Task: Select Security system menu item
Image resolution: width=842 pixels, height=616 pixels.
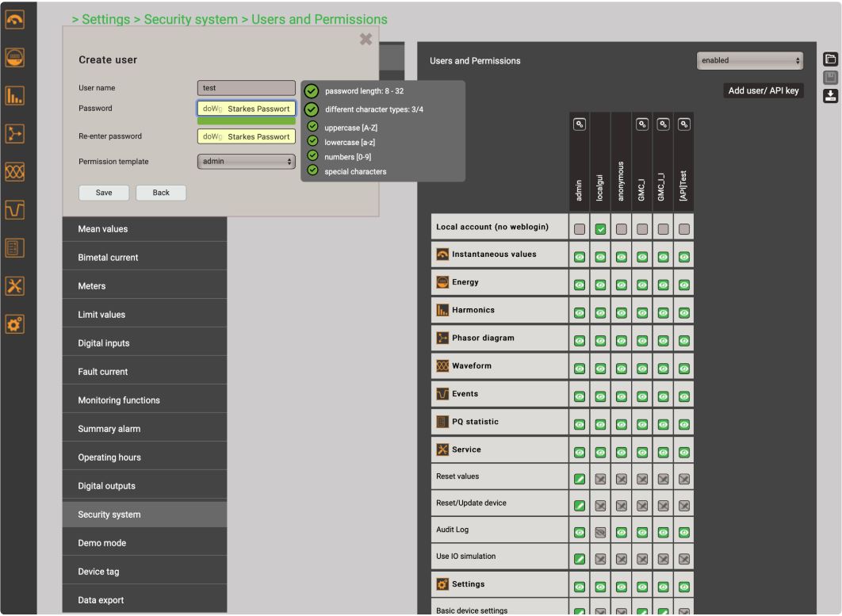Action: (144, 515)
